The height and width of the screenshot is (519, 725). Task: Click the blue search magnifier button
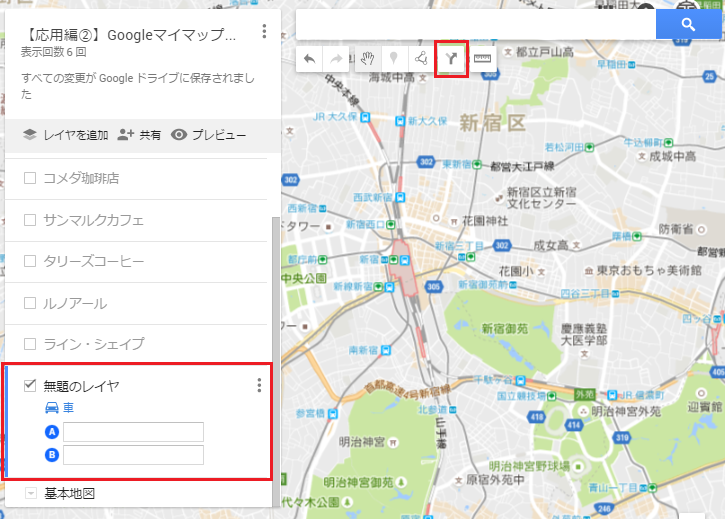tap(688, 25)
